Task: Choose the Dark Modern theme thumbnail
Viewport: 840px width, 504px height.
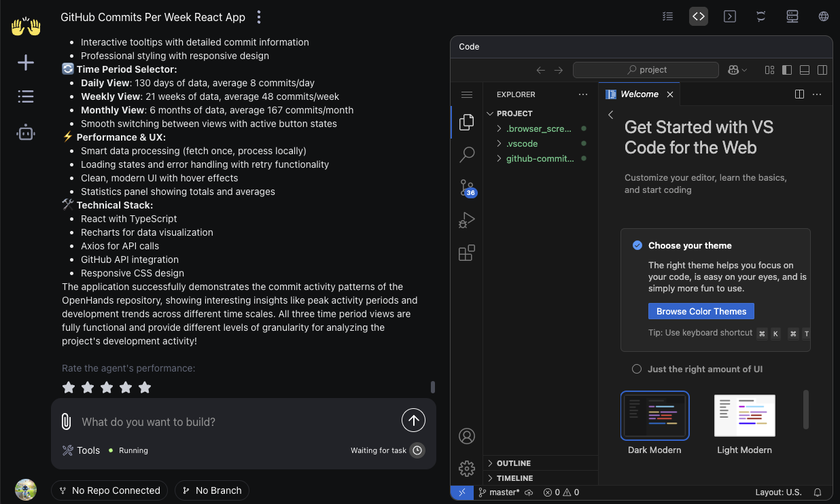Action: tap(655, 415)
